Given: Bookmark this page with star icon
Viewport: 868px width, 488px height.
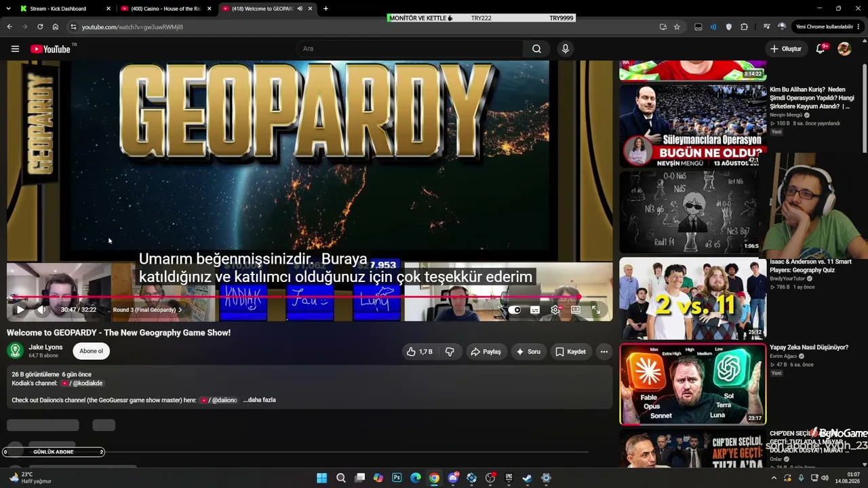Looking at the screenshot, I should point(677,27).
